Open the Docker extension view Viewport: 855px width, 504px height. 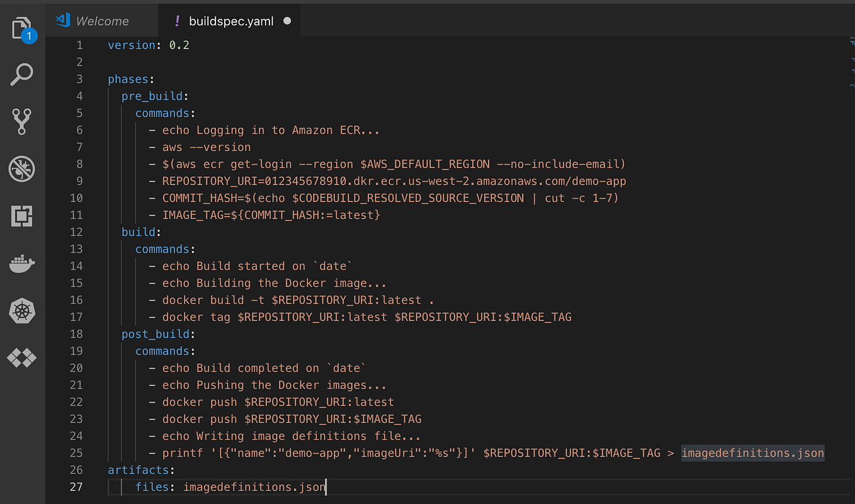(22, 264)
